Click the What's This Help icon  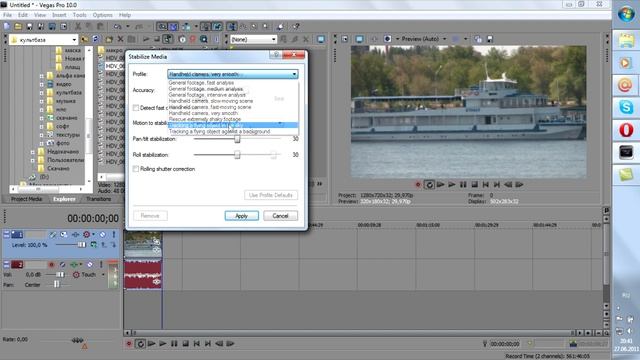tap(296, 27)
